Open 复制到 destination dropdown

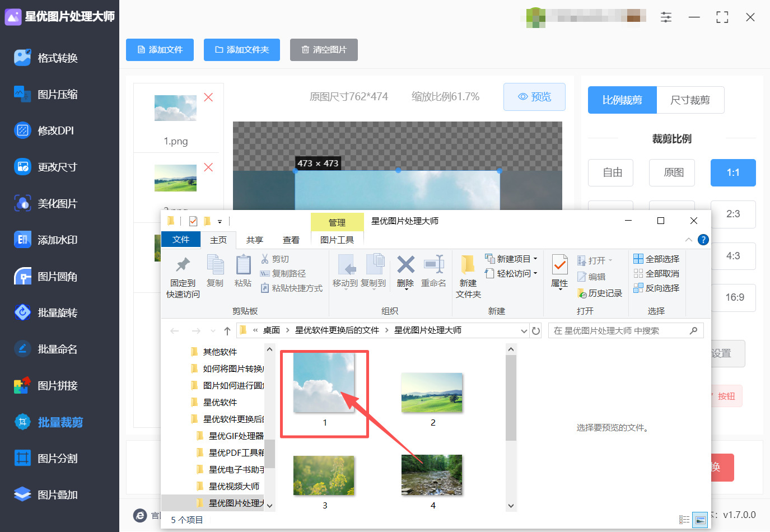(374, 289)
